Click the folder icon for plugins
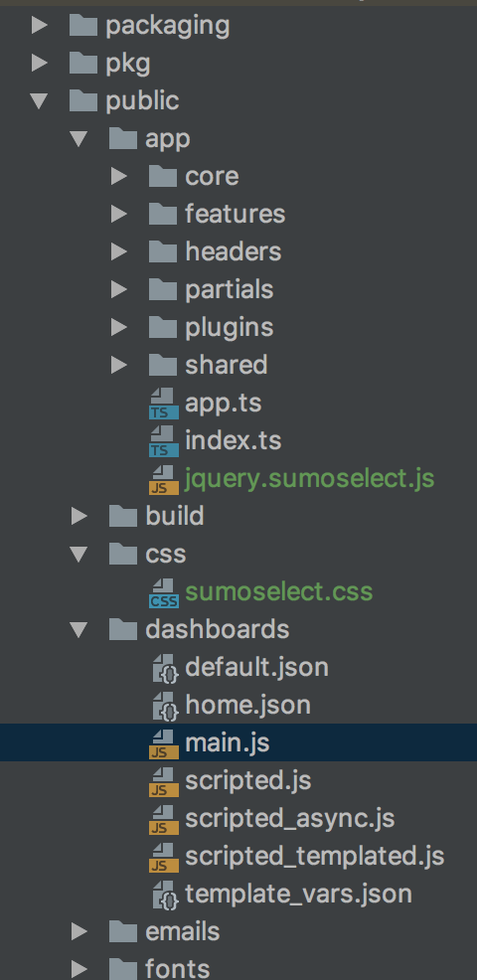This screenshot has width=477, height=980. click(x=163, y=327)
